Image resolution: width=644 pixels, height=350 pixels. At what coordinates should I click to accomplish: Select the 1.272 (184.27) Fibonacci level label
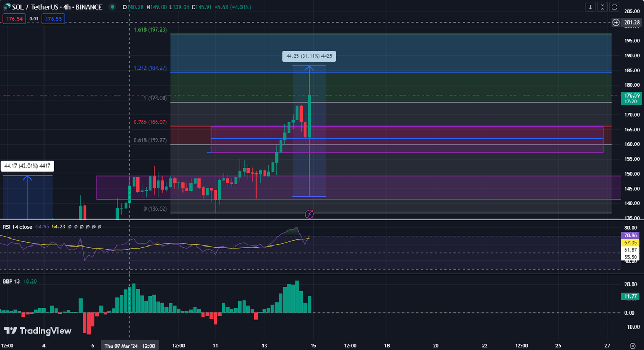[150, 68]
